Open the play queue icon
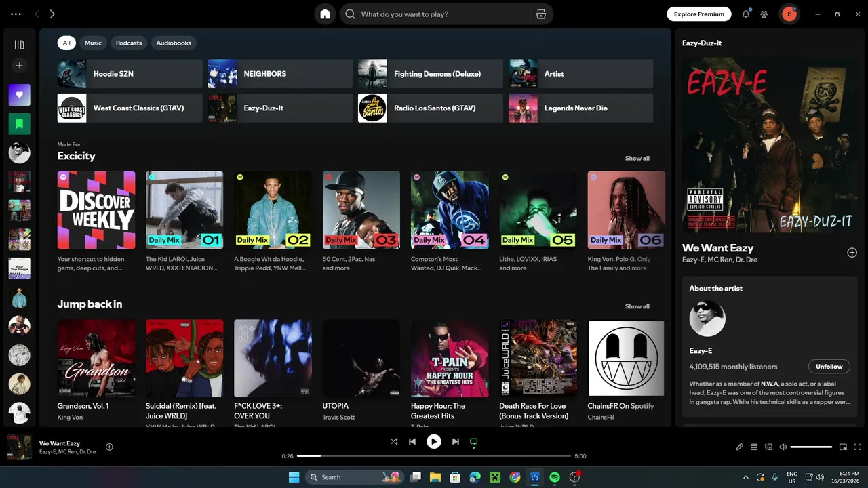Viewport: 868px width, 488px height. point(754,447)
